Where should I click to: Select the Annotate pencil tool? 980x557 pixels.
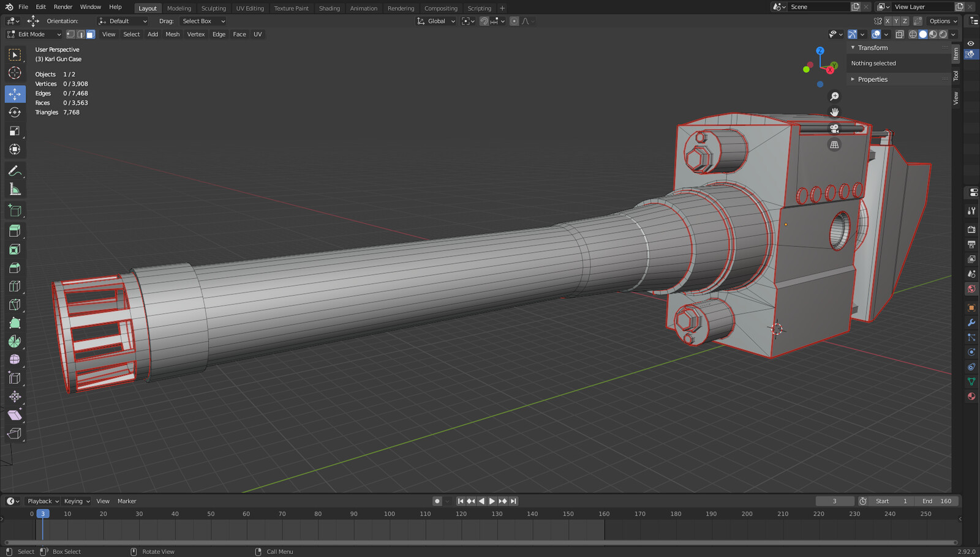[15, 171]
